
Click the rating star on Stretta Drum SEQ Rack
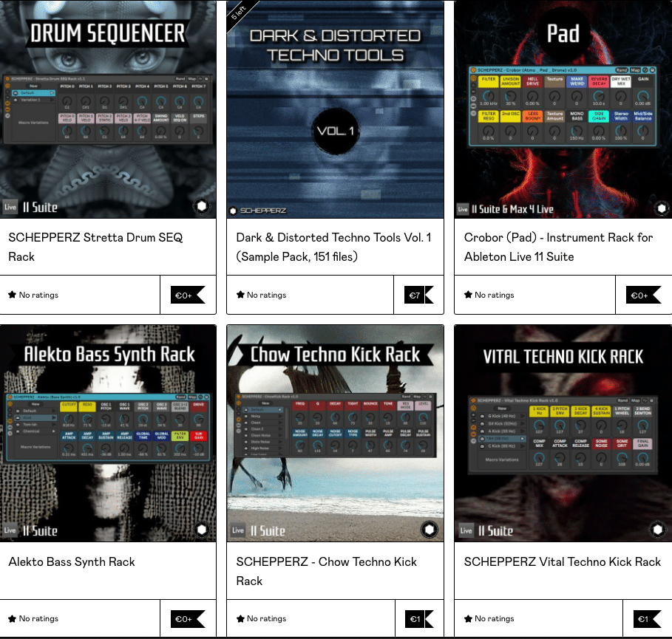(x=12, y=295)
